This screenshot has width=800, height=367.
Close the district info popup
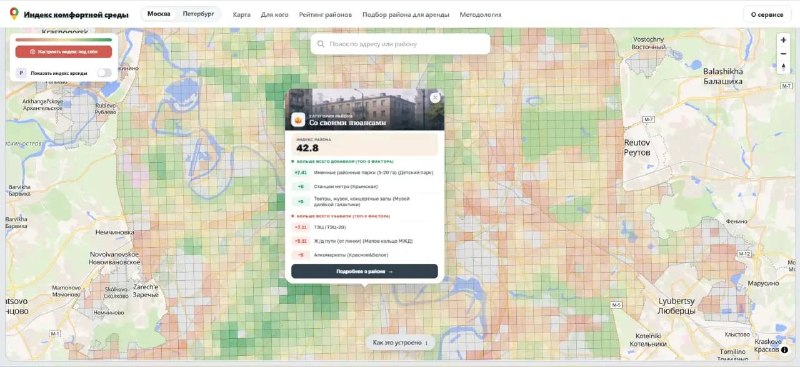[x=435, y=97]
